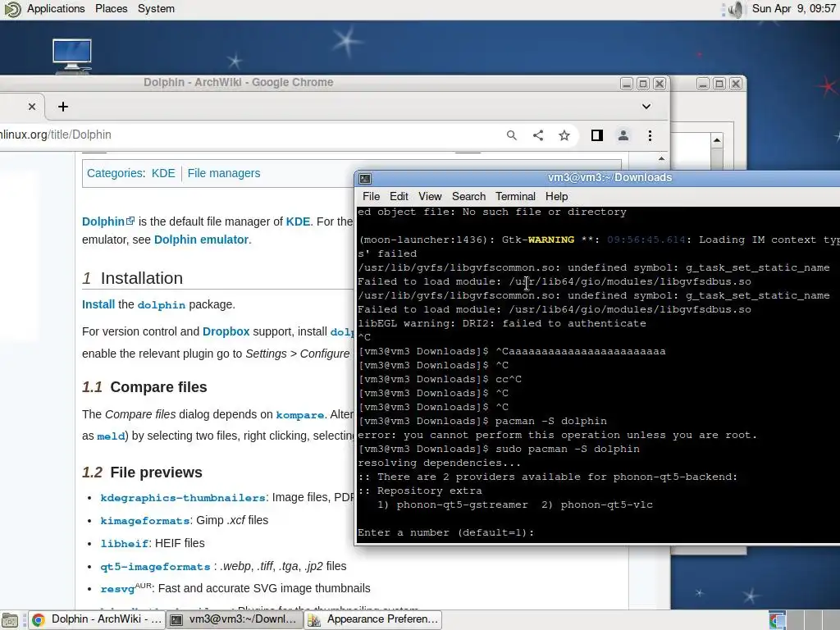Open the kompare package link
Screen dimensions: 840x630
[x=300, y=414]
